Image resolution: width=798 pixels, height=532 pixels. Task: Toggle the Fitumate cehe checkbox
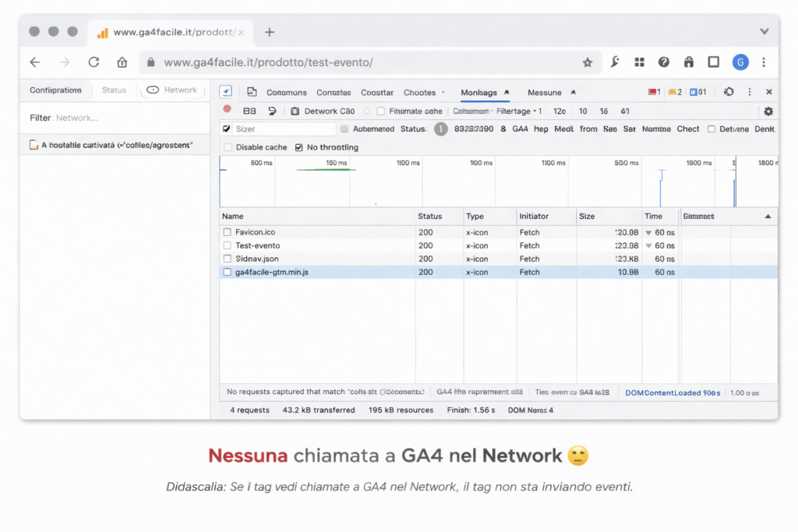click(x=380, y=111)
